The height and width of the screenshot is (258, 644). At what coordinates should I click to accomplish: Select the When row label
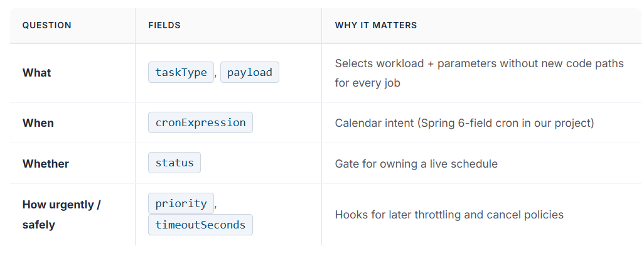(x=38, y=123)
